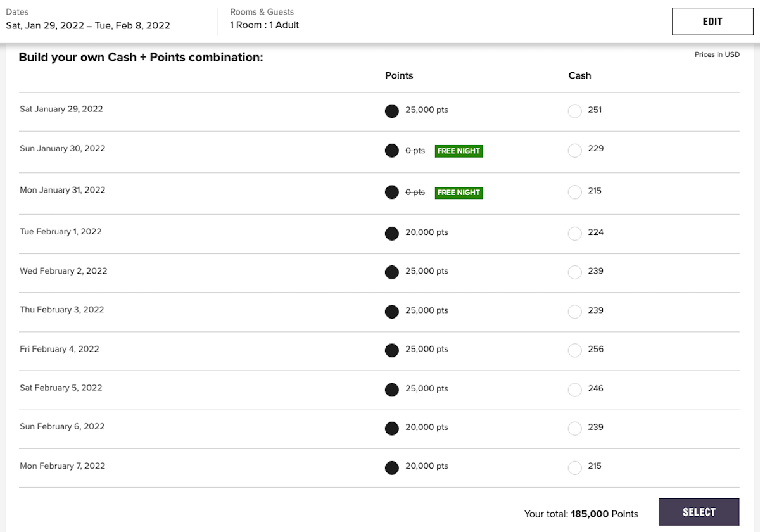Select cash rate 224 for February 1
This screenshot has height=532, width=760.
(x=574, y=233)
